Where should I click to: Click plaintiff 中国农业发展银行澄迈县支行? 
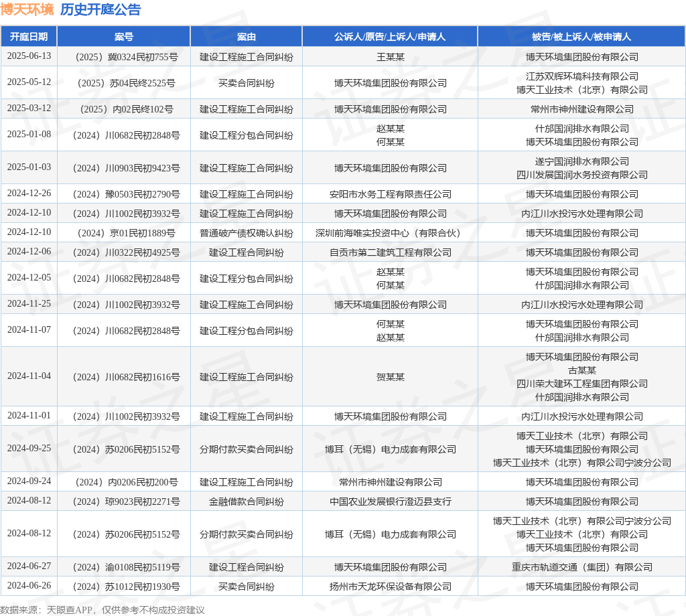coord(391,502)
